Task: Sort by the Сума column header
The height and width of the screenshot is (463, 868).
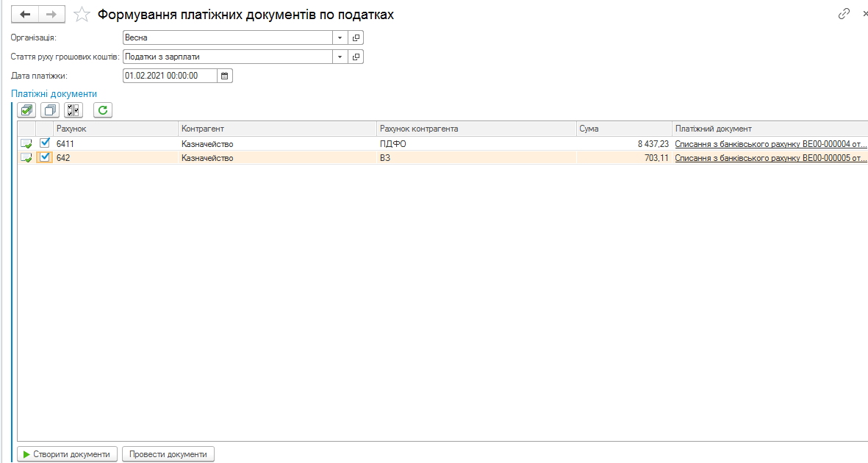Action: pos(625,129)
